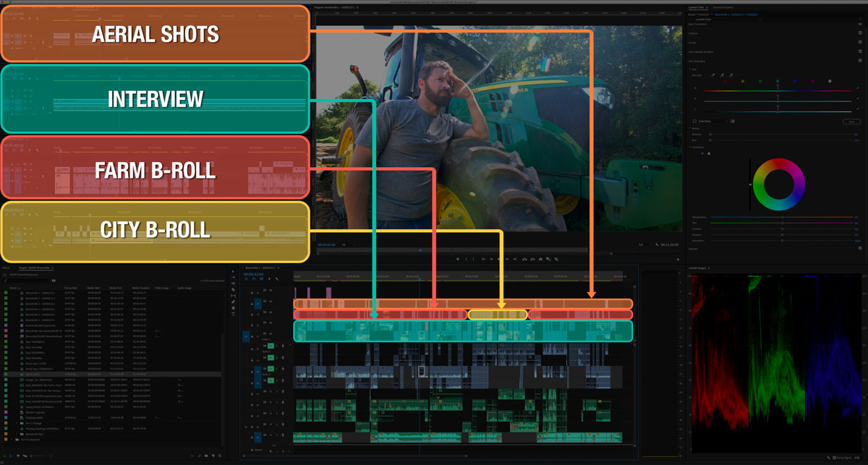The image size is (868, 465).
Task: Collapse the Correction section
Action: pyautogui.click(x=690, y=147)
